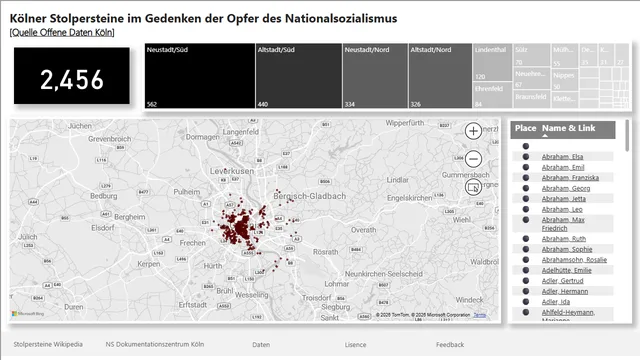
Task: Click the 2,456 total count card
Action: [x=72, y=76]
